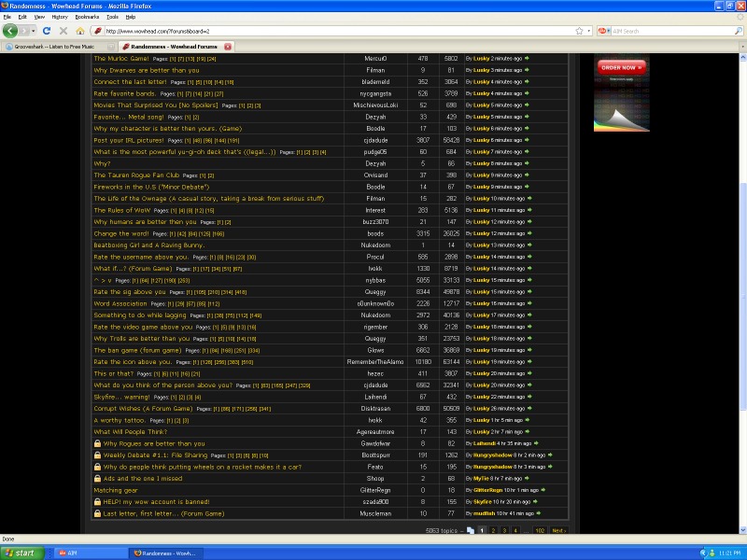
Task: Open page [510] of Rate the icon above you
Action: [247, 362]
